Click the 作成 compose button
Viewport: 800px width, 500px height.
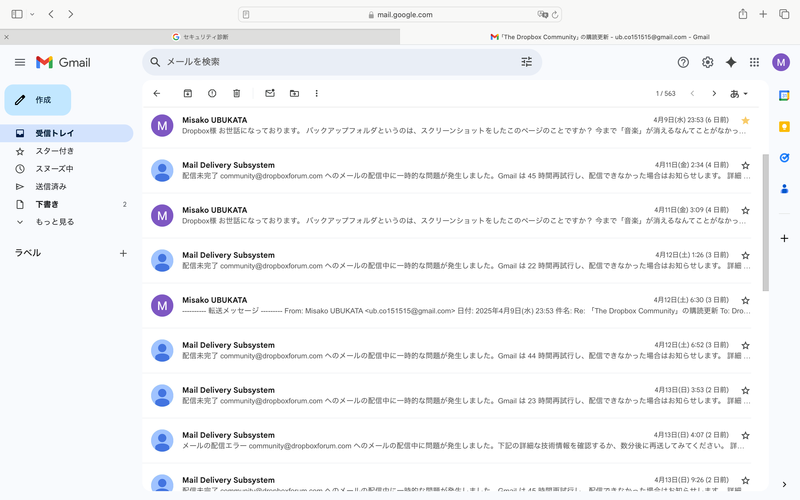click(x=38, y=100)
